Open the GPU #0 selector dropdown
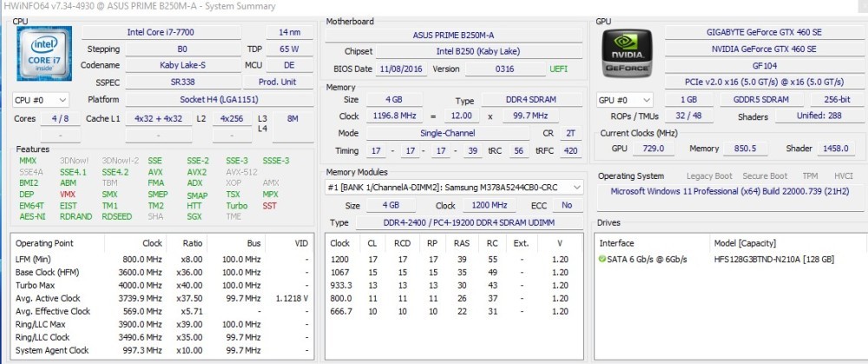Viewport: 868px width, 364px height. (x=624, y=100)
